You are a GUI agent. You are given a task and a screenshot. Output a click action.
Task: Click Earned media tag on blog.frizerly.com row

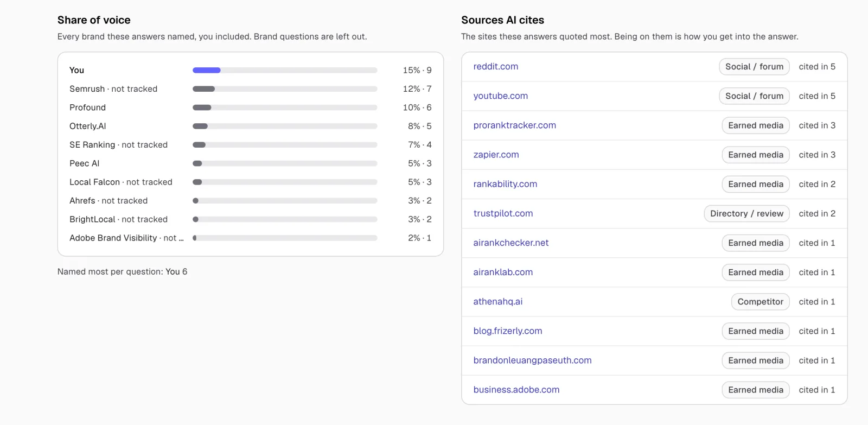756,331
